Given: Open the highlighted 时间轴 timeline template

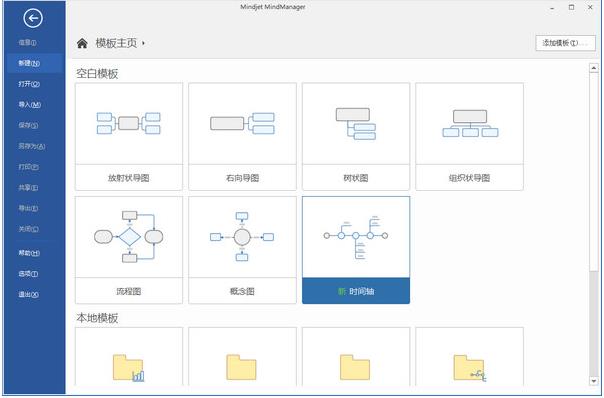Looking at the screenshot, I should [x=356, y=250].
